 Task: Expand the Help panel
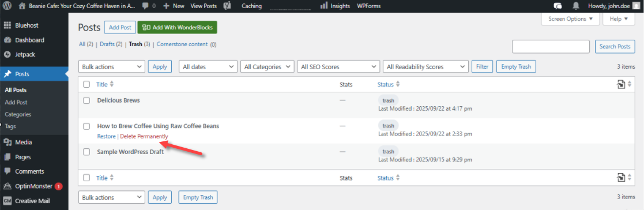619,19
